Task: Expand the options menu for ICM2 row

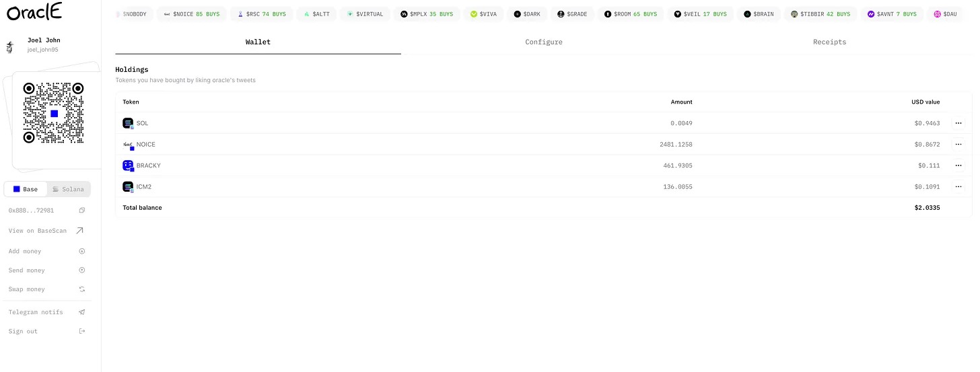Action: click(x=958, y=186)
